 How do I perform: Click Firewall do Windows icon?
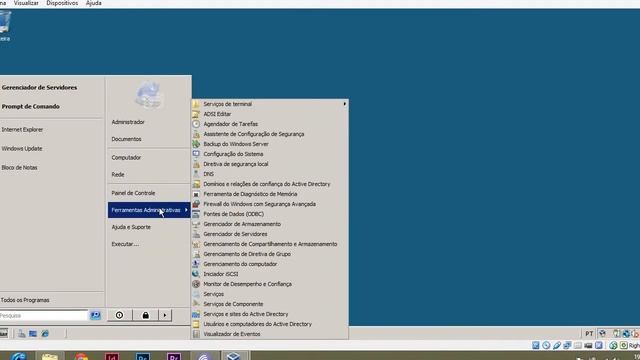pos(196,204)
